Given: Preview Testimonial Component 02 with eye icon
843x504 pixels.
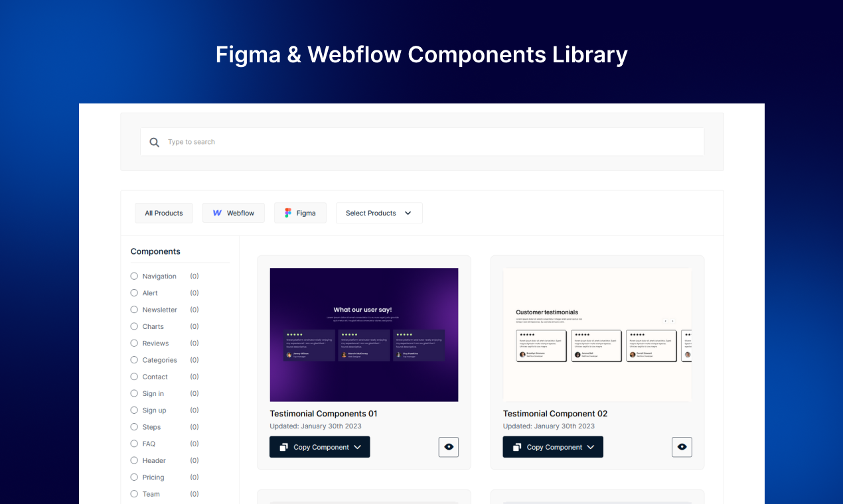Looking at the screenshot, I should click(682, 447).
